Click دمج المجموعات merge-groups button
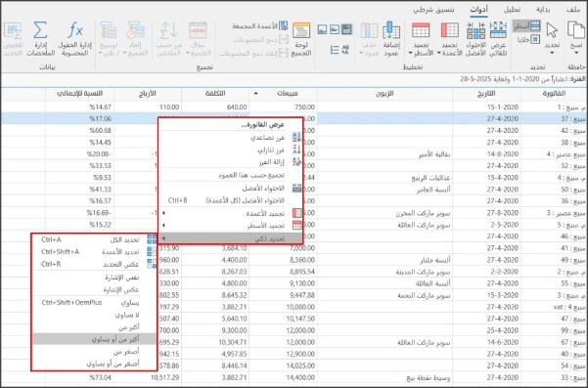The height and width of the screenshot is (388, 588). click(x=260, y=40)
